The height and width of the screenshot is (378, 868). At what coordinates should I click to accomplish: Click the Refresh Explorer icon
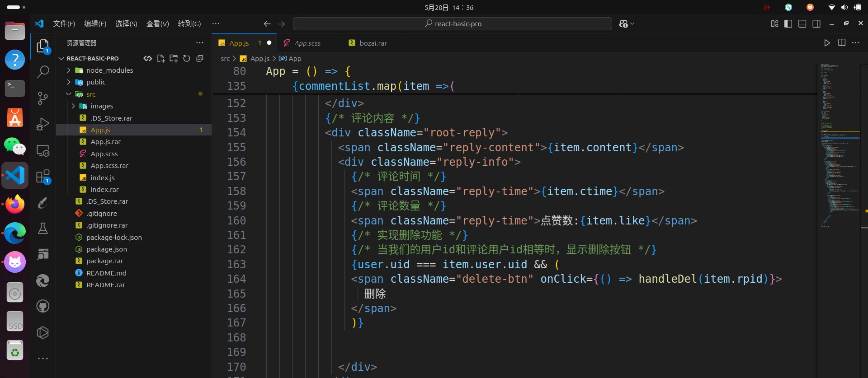click(x=187, y=58)
